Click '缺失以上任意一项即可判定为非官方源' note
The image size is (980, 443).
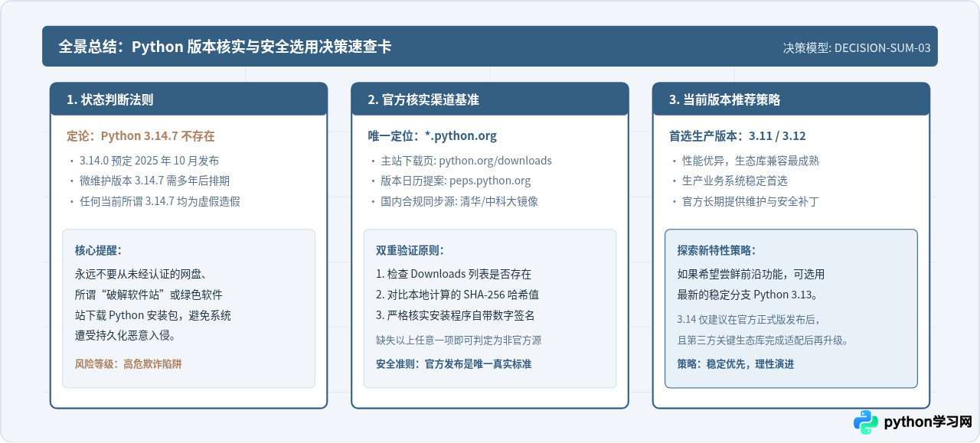click(x=459, y=340)
